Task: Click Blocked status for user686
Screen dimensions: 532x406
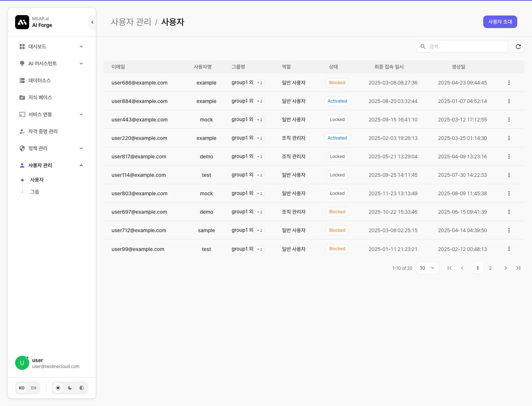Action: point(337,83)
